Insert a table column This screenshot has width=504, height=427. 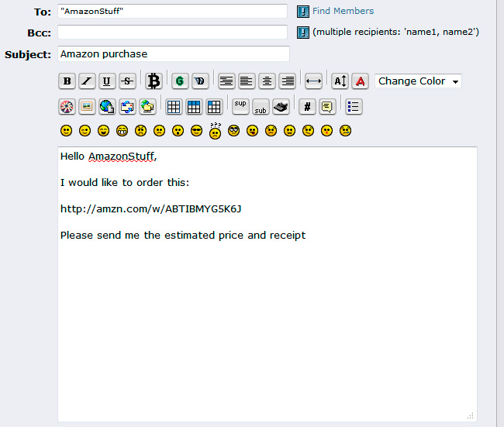(214, 107)
